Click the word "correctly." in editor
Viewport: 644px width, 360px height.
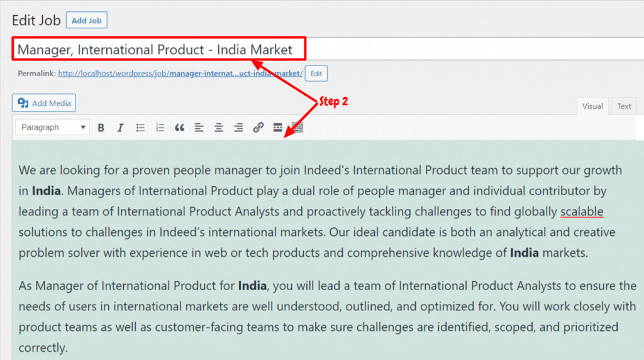(x=43, y=347)
